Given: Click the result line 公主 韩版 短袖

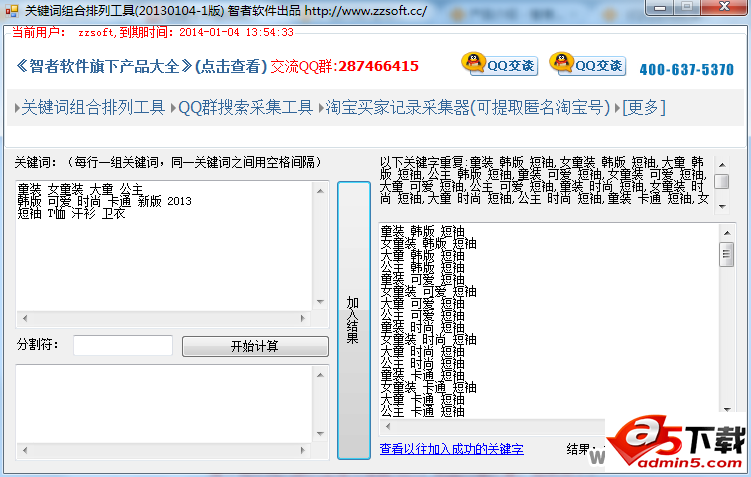Looking at the screenshot, I should (x=422, y=268).
